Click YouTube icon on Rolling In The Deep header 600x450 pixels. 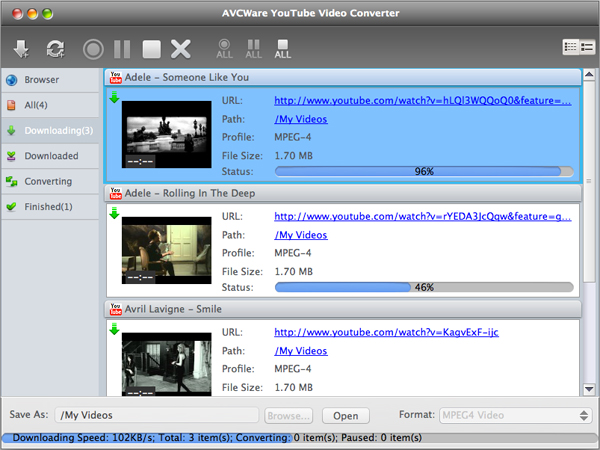coord(116,193)
